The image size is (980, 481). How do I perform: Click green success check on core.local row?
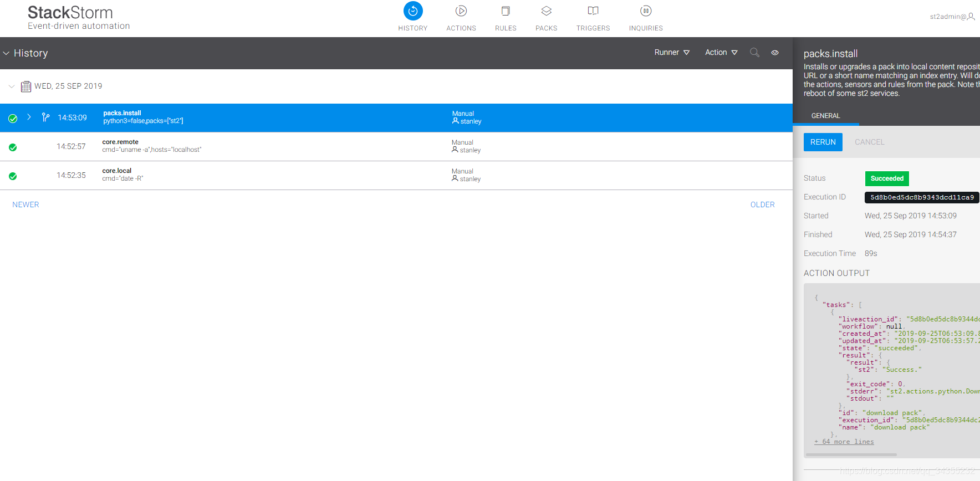coord(13,176)
